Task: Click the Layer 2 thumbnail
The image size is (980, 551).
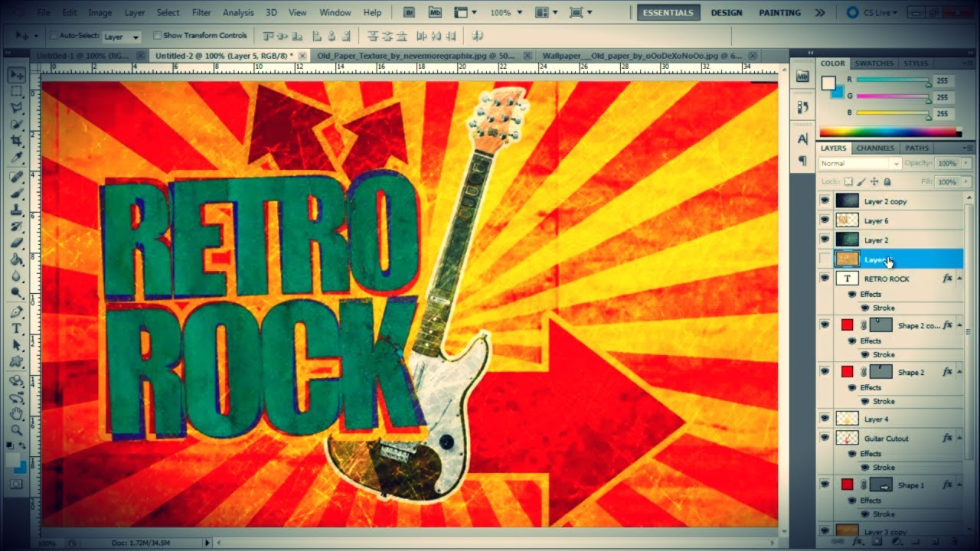Action: click(847, 240)
